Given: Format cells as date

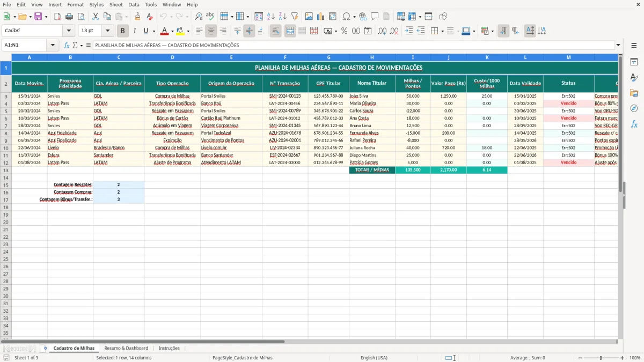Looking at the screenshot, I should [x=368, y=31].
